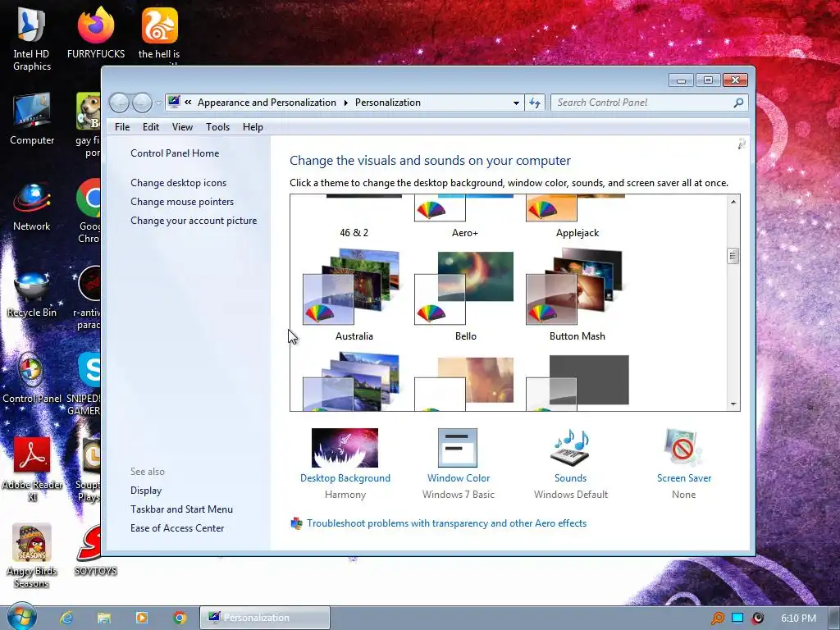840x630 pixels.
Task: Expand arrow after Appearance and Personalization
Action: tap(345, 103)
